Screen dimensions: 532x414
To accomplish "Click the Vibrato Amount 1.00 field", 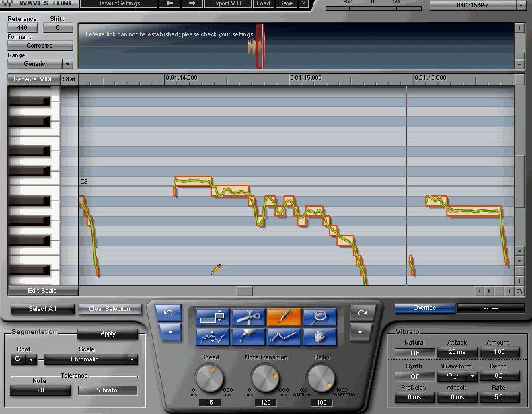I will 499,352.
